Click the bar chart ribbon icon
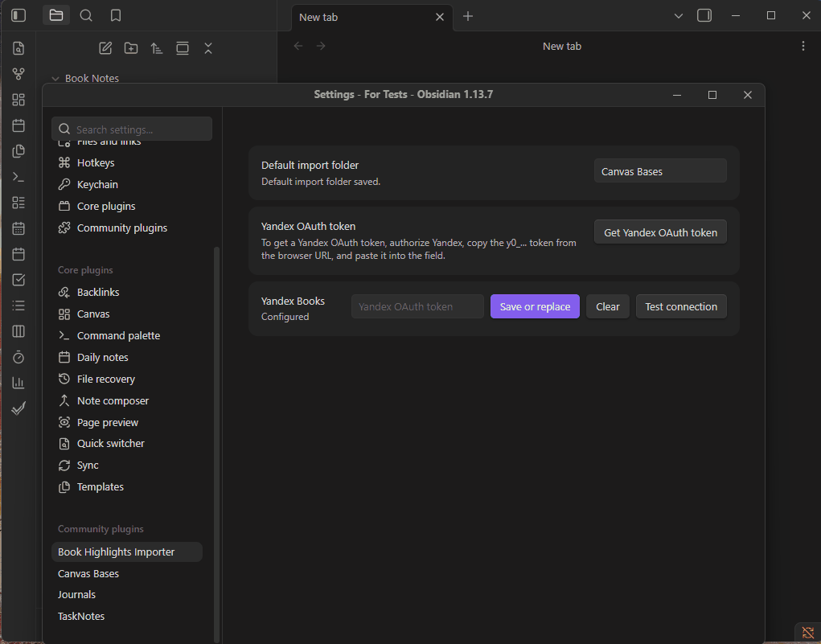This screenshot has width=821, height=644. tap(18, 383)
